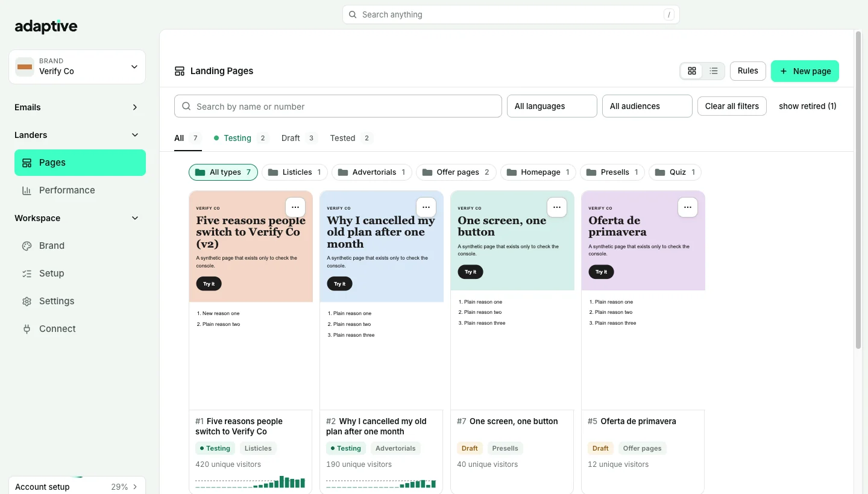This screenshot has height=494, width=868.
Task: Open options menu for Oferta de primavera card
Action: pyautogui.click(x=688, y=207)
